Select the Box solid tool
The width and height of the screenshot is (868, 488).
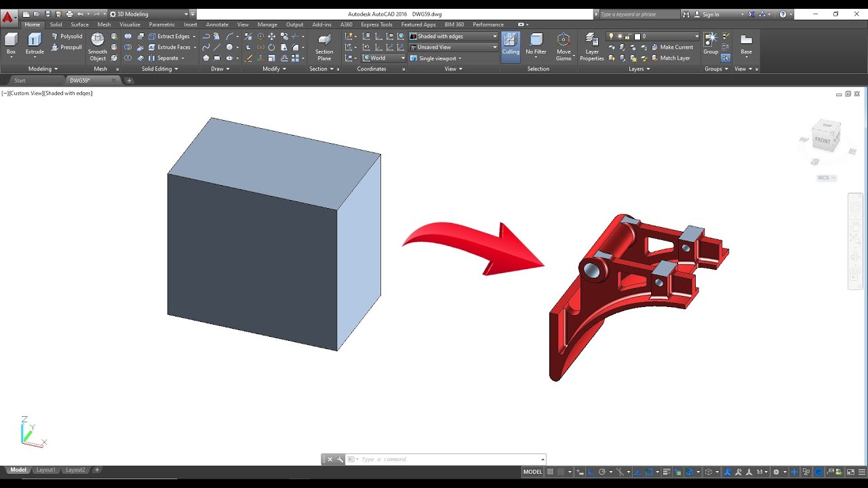pyautogui.click(x=11, y=43)
